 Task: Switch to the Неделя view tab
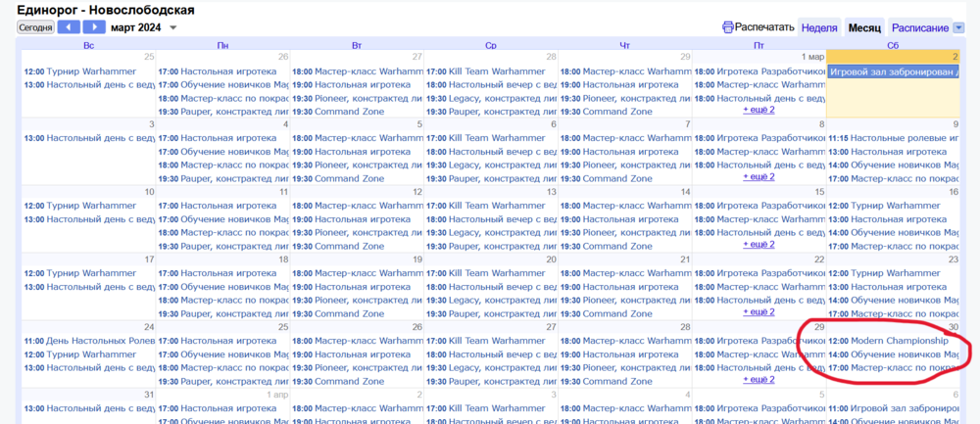click(818, 27)
